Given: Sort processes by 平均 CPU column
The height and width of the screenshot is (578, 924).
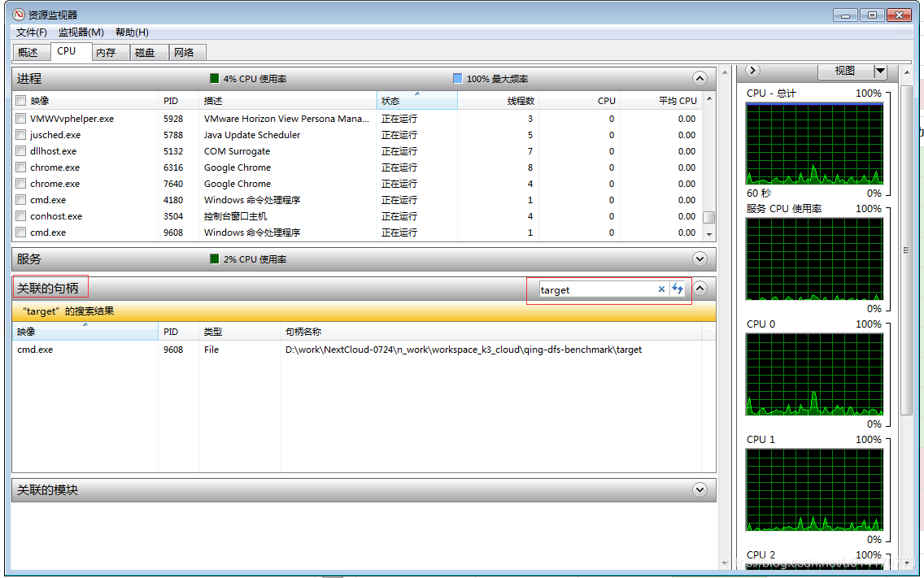Looking at the screenshot, I should (x=661, y=101).
